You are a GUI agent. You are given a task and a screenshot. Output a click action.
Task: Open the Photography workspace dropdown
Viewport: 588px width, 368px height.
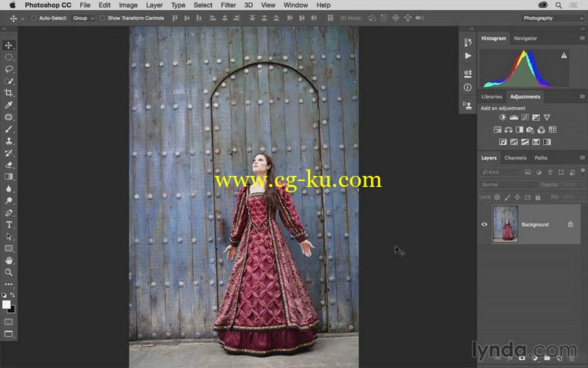553,18
